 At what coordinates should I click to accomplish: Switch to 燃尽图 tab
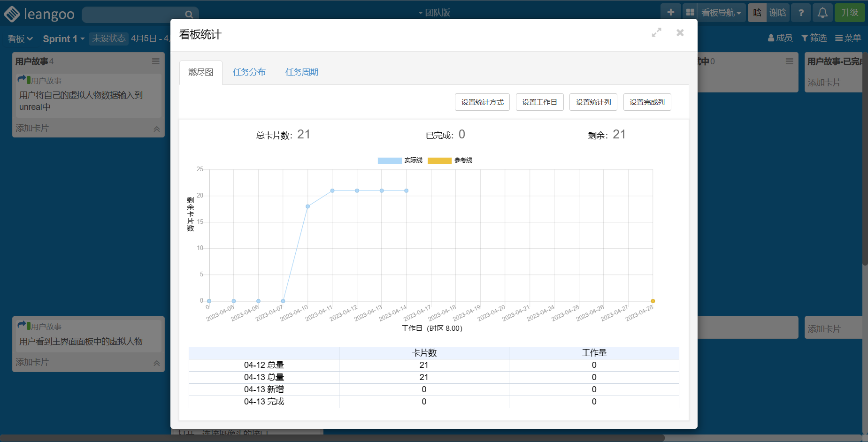[x=201, y=72]
